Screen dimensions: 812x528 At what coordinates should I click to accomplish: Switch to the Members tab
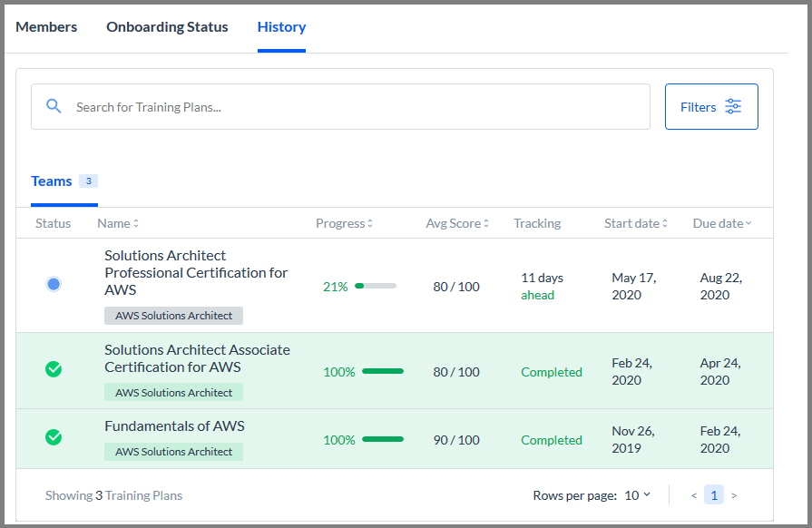46,27
